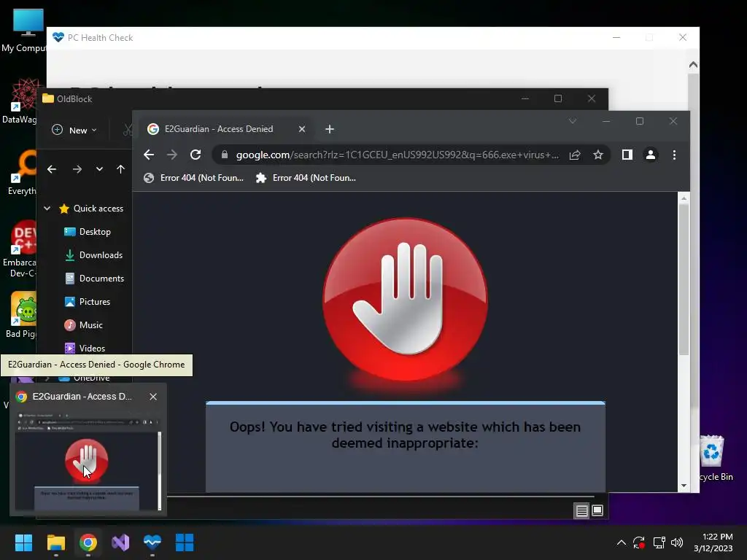Close the E2Guardian Access Denied tab

(301, 129)
